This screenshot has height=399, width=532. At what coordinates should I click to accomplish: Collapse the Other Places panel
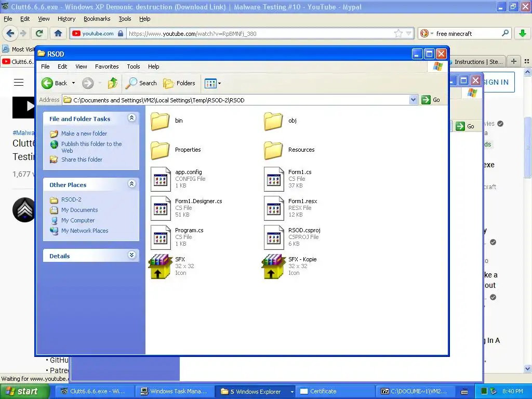click(131, 184)
